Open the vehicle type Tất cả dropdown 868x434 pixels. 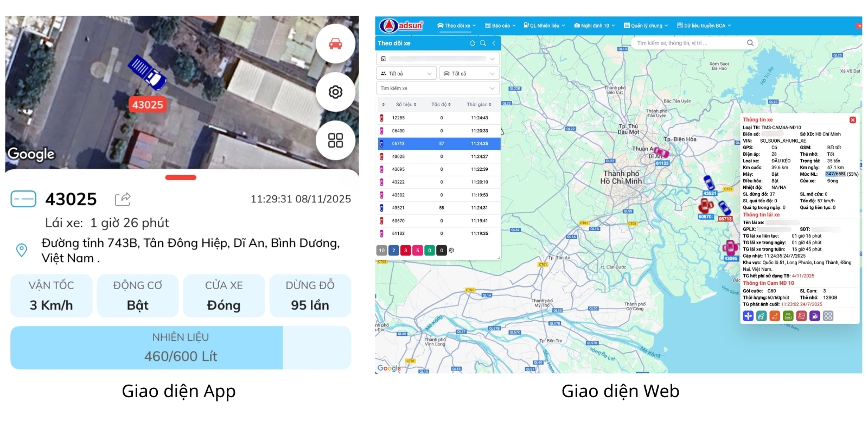469,73
